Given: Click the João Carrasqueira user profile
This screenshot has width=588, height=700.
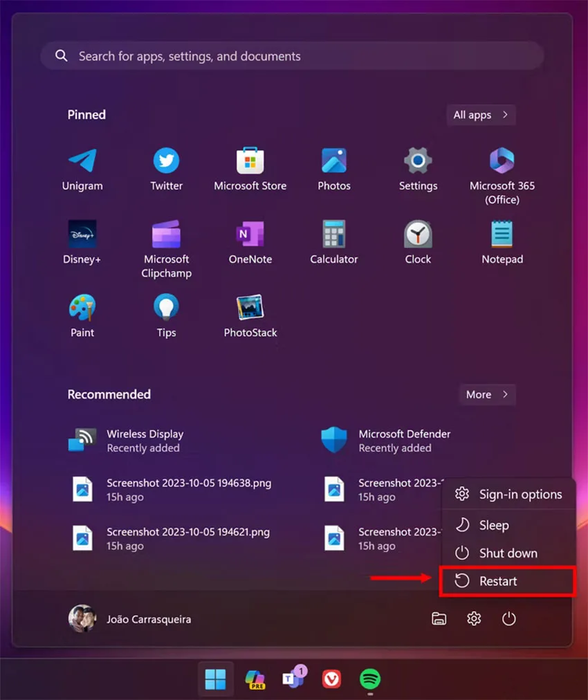Looking at the screenshot, I should pyautogui.click(x=130, y=619).
